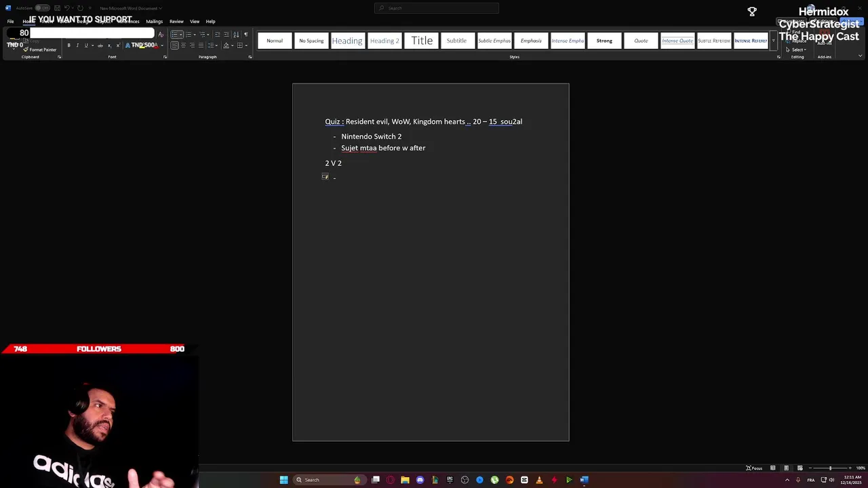
Task: Open Discord from the taskbar
Action: (x=420, y=480)
